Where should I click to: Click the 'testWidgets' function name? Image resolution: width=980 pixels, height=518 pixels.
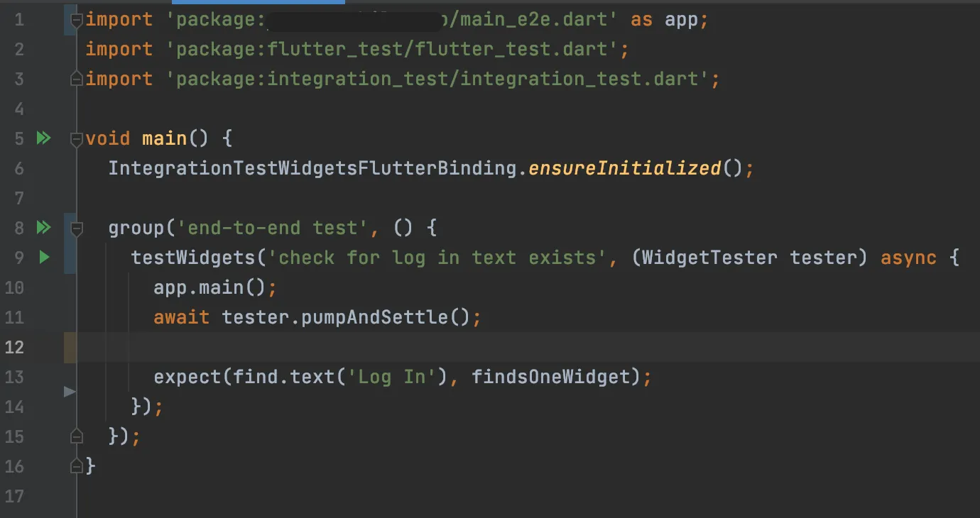coord(193,258)
